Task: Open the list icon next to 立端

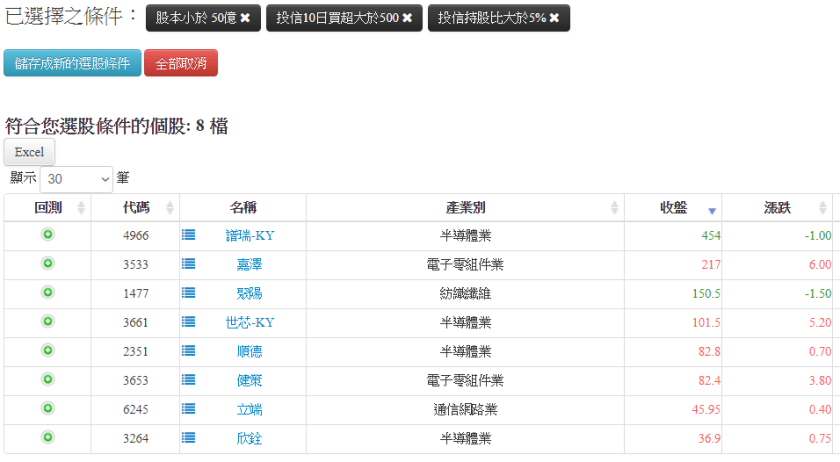Action: coord(189,409)
